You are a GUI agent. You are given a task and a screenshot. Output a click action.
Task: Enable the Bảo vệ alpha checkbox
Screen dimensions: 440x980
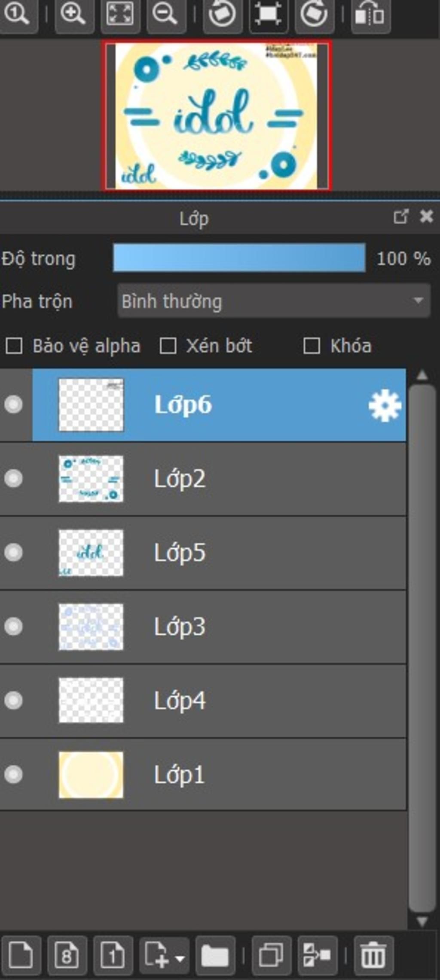point(14,346)
